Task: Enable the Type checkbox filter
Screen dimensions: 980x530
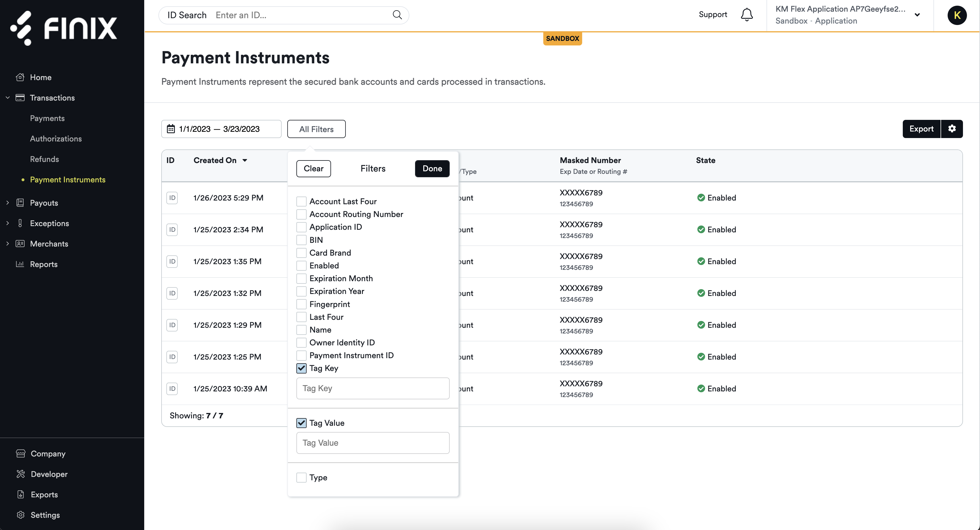Action: [x=301, y=478]
